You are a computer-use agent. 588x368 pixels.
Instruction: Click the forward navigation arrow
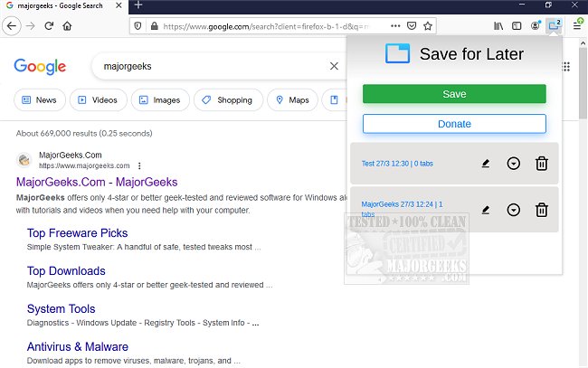point(31,26)
